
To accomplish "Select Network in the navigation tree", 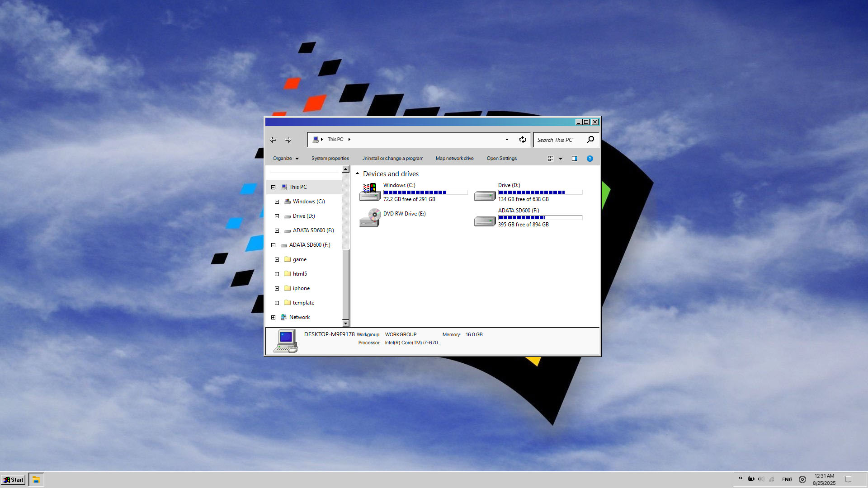I will (x=299, y=317).
